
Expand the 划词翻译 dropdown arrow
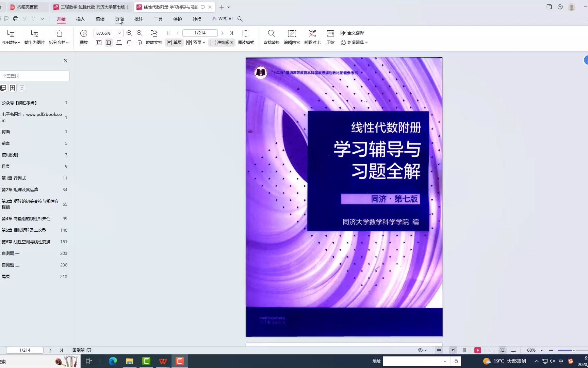pos(366,43)
